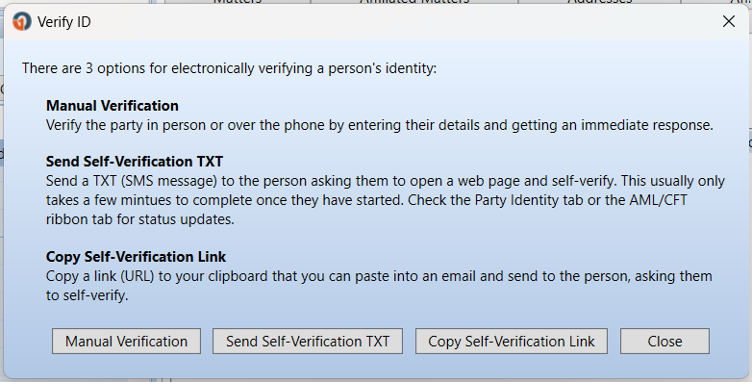Select the 'Send Self-Verification TXT' bold heading

(x=134, y=161)
